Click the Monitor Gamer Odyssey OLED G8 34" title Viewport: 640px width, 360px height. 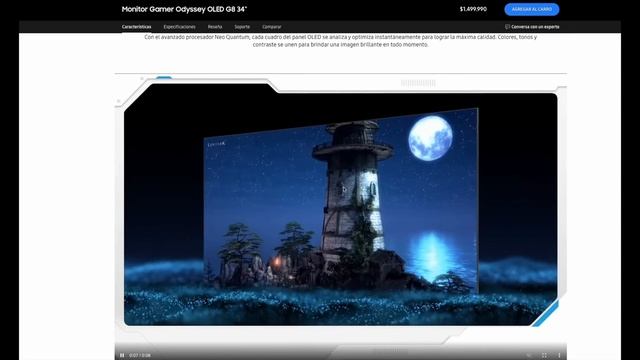[x=184, y=9]
